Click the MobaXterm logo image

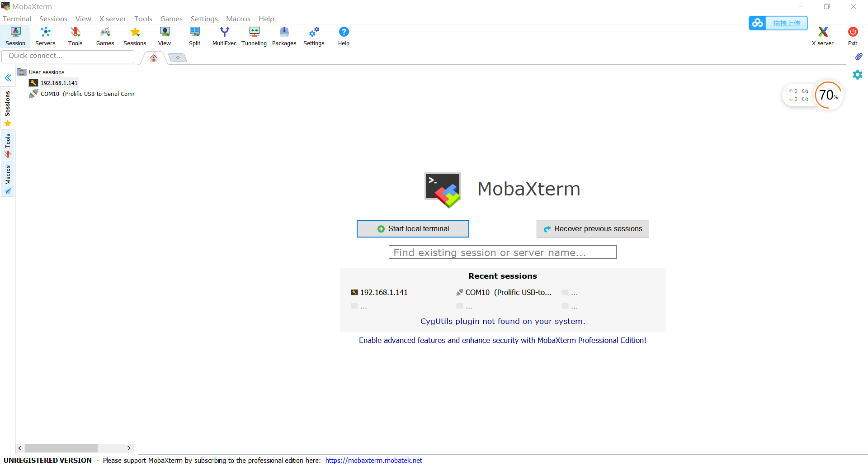tap(442, 190)
